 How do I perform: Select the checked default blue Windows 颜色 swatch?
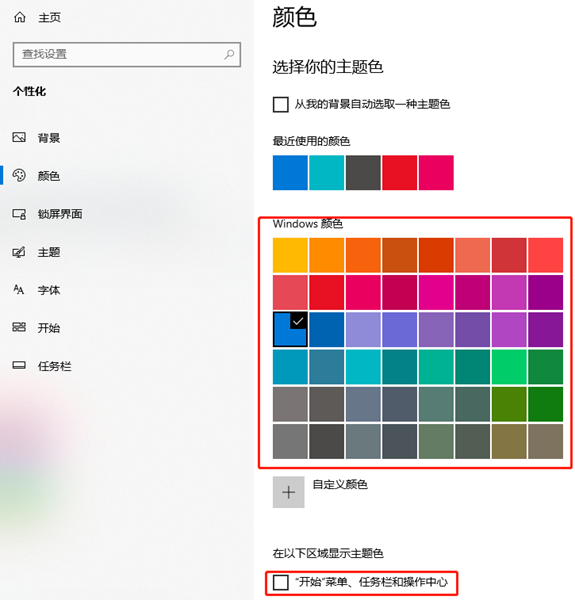[x=290, y=329]
